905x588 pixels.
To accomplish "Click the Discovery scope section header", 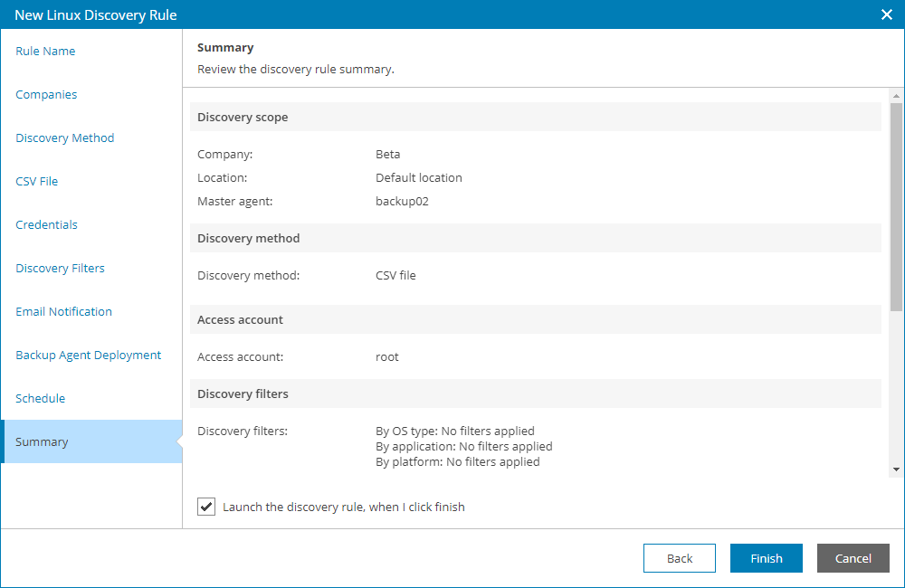I will click(x=243, y=118).
